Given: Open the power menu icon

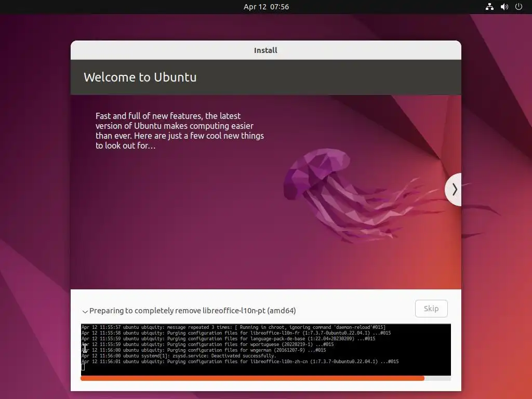Looking at the screenshot, I should (x=518, y=7).
